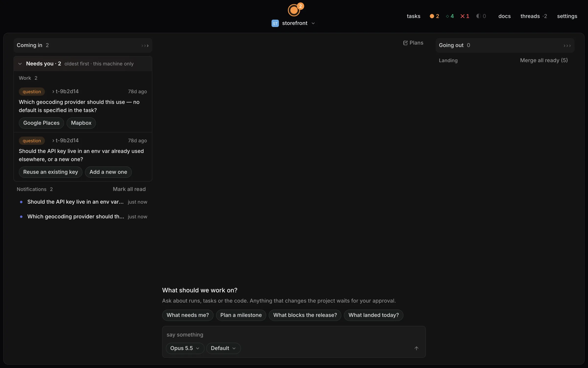Image resolution: width=588 pixels, height=368 pixels.
Task: Click the Work 2 group label
Action: [x=28, y=78]
